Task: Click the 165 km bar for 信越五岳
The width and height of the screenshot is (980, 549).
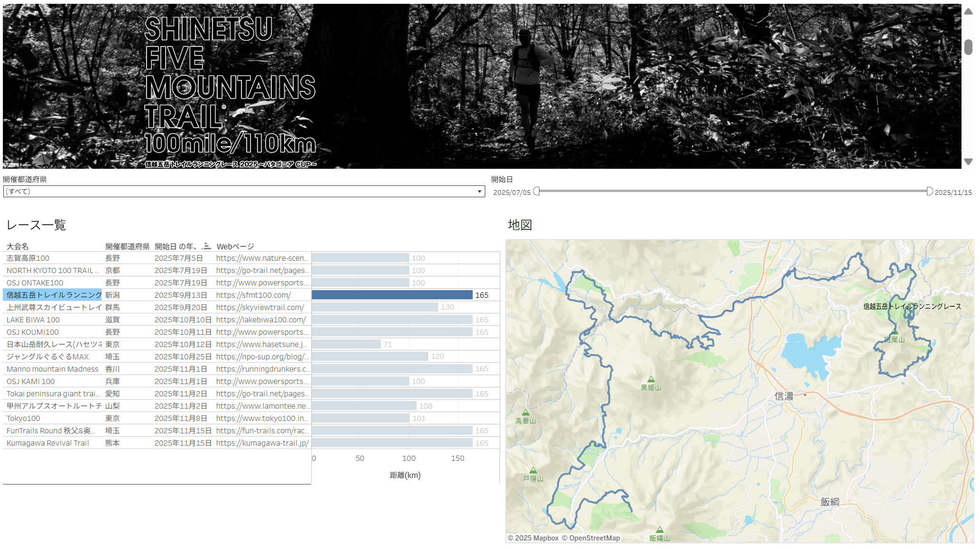Action: pos(392,295)
